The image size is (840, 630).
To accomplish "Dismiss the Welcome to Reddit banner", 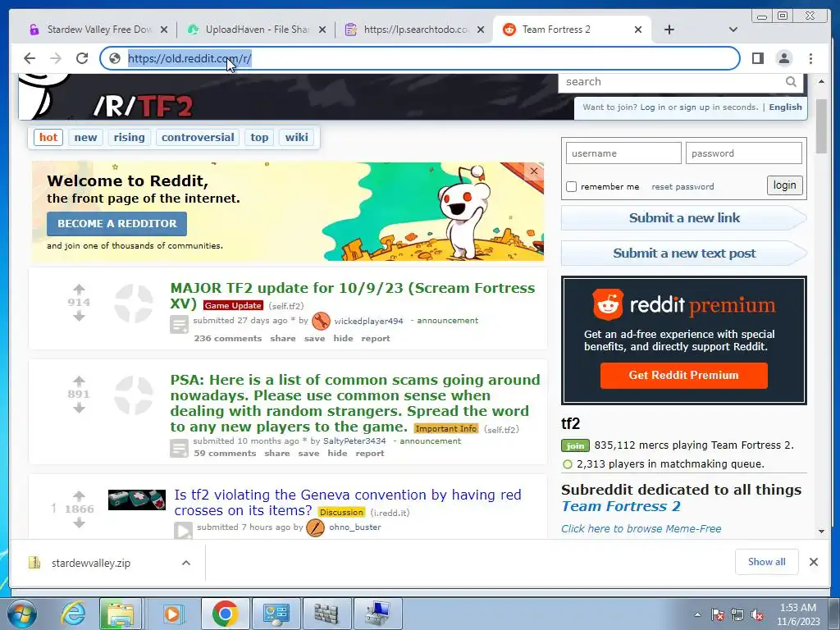I will pyautogui.click(x=533, y=171).
